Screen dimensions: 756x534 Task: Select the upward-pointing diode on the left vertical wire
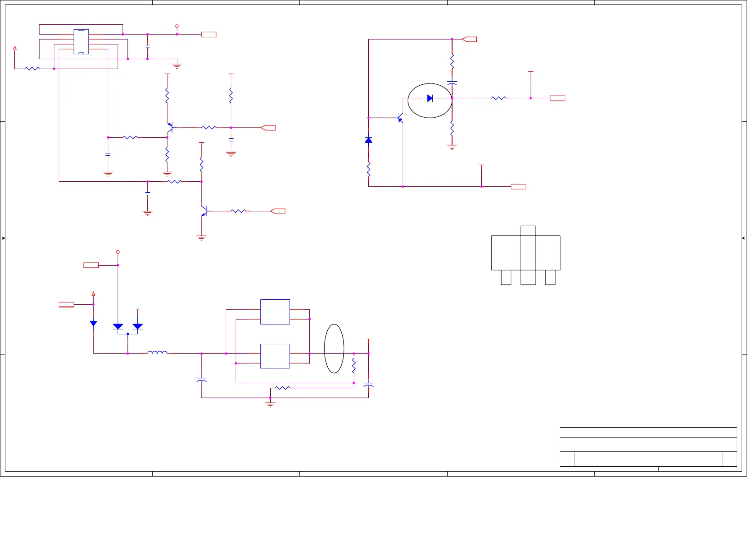click(x=369, y=140)
